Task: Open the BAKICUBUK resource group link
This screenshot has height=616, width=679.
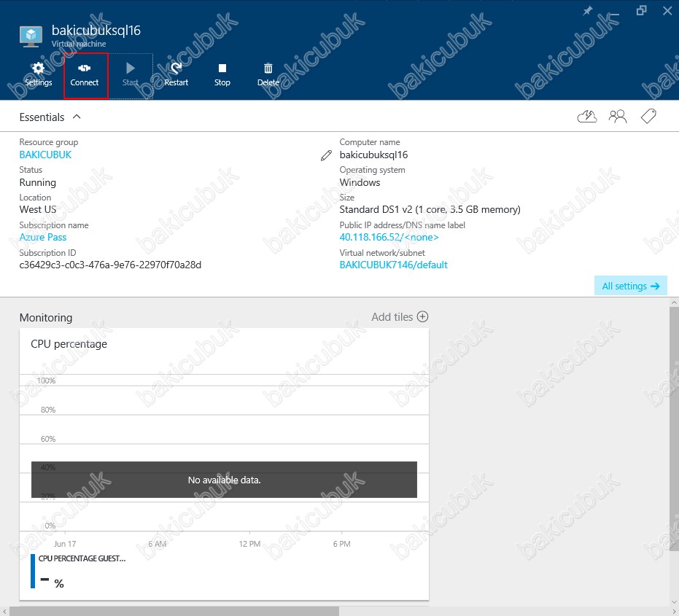Action: click(45, 155)
